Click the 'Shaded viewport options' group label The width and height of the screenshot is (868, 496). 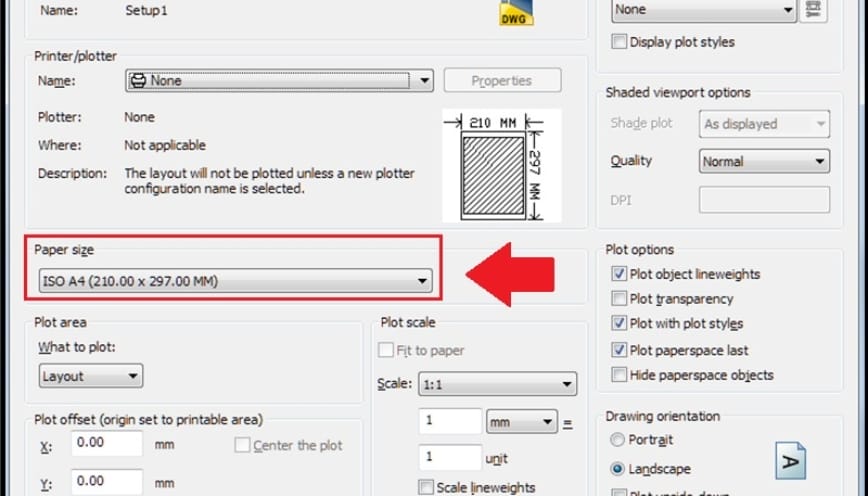tap(678, 92)
